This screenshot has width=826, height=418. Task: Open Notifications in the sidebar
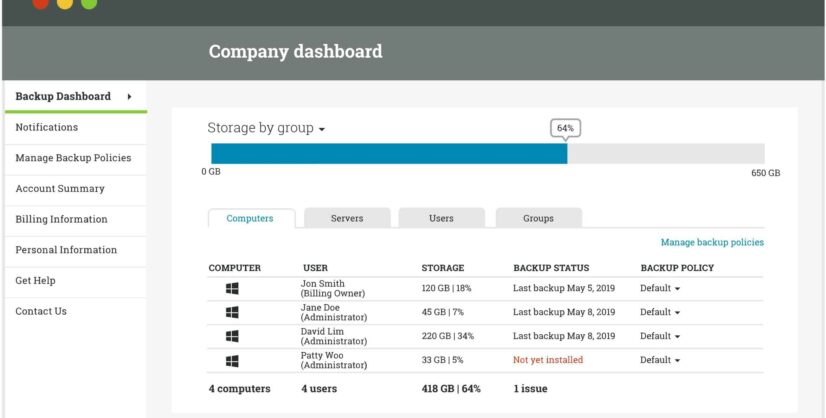tap(47, 127)
